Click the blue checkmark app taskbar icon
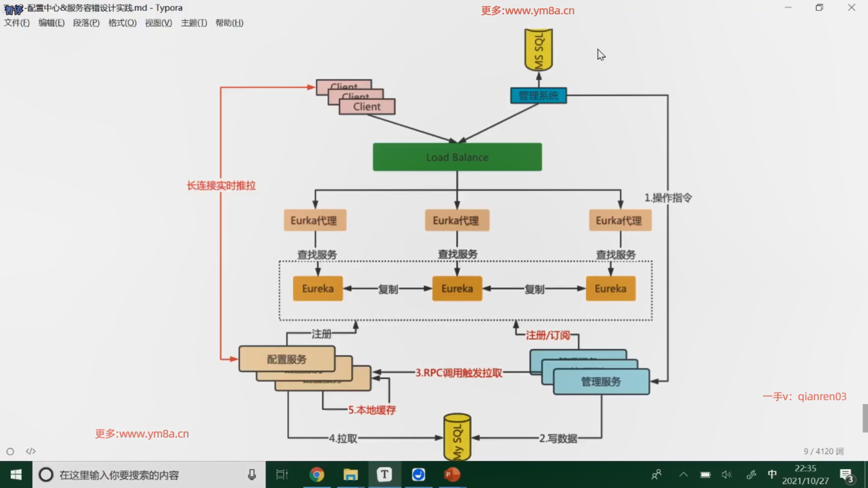The width and height of the screenshot is (868, 488). pos(418,474)
